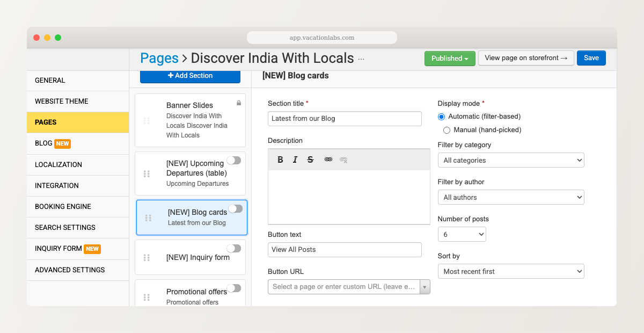Image resolution: width=644 pixels, height=333 pixels.
Task: Open View page on storefront
Action: 526,57
